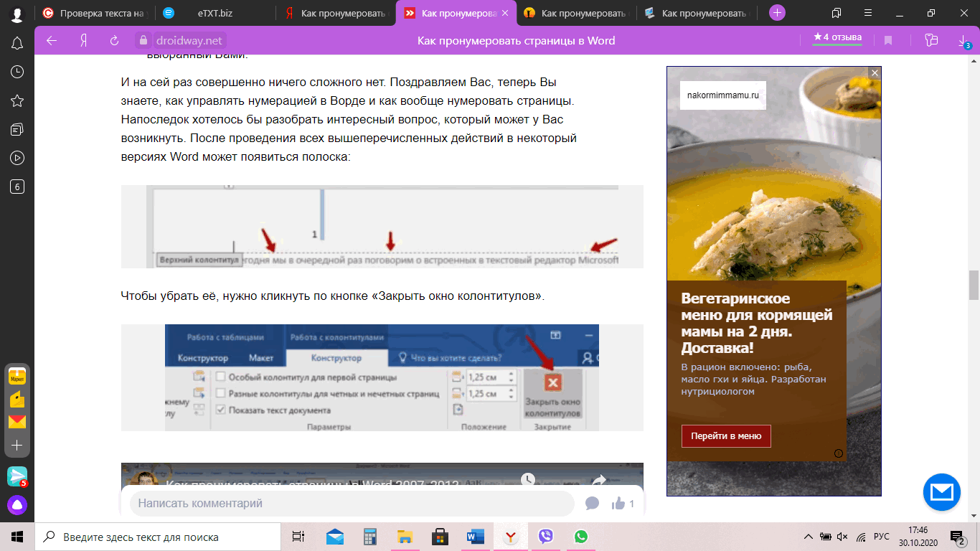Click 'Написать комментарий' input field

[x=352, y=504]
